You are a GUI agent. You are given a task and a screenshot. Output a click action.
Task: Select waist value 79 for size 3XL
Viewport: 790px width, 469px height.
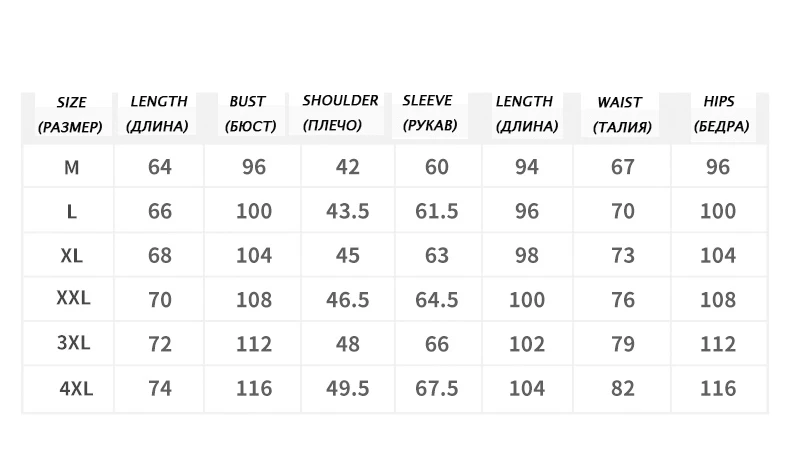pos(623,343)
